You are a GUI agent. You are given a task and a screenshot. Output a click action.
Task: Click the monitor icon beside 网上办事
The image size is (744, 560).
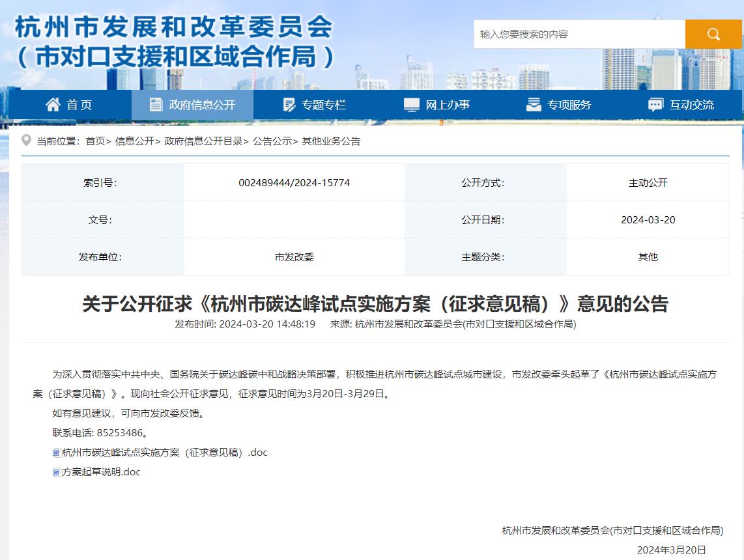click(x=412, y=105)
